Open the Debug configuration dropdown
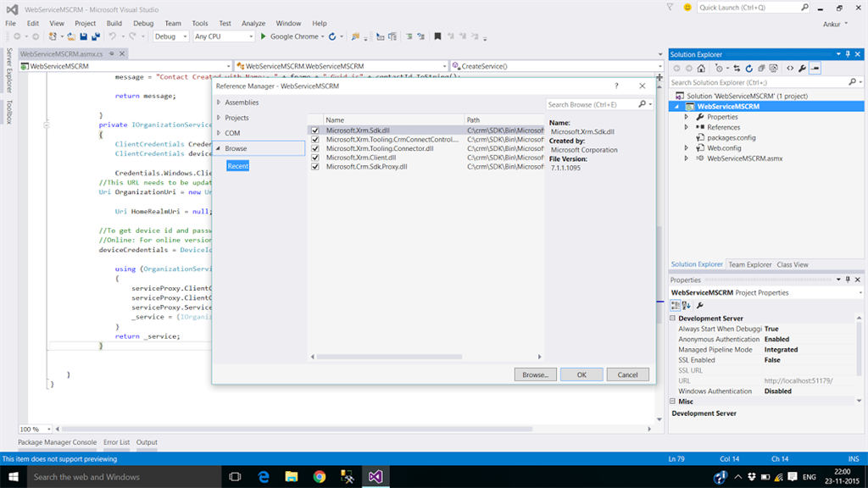 click(x=170, y=36)
